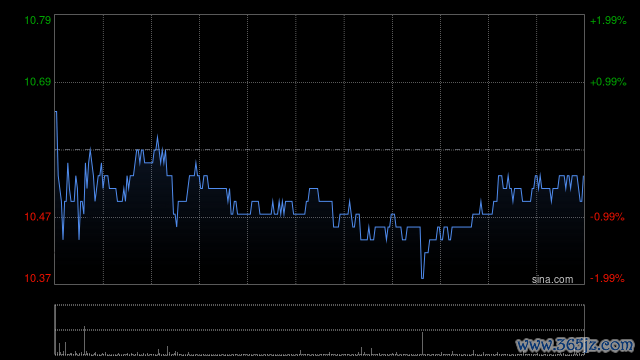
Task: Click the closing end of the price line
Action: pyautogui.click(x=584, y=176)
